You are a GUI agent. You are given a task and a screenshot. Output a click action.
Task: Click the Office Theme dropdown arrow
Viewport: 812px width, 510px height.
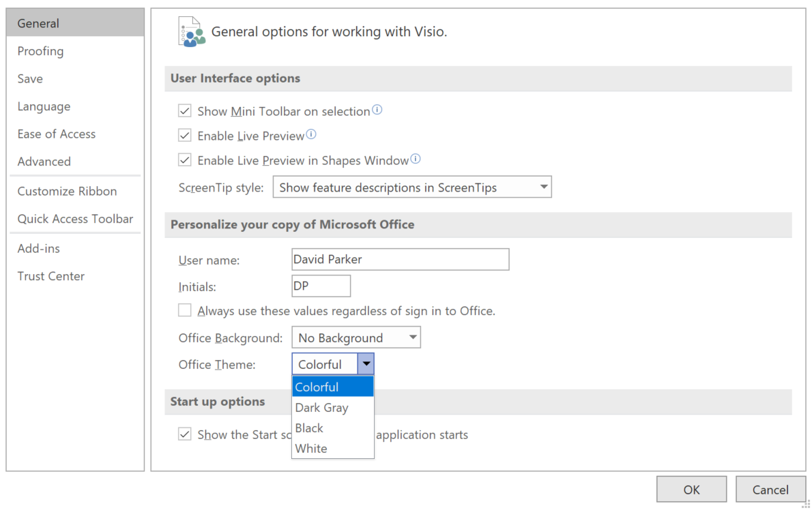[x=366, y=363]
